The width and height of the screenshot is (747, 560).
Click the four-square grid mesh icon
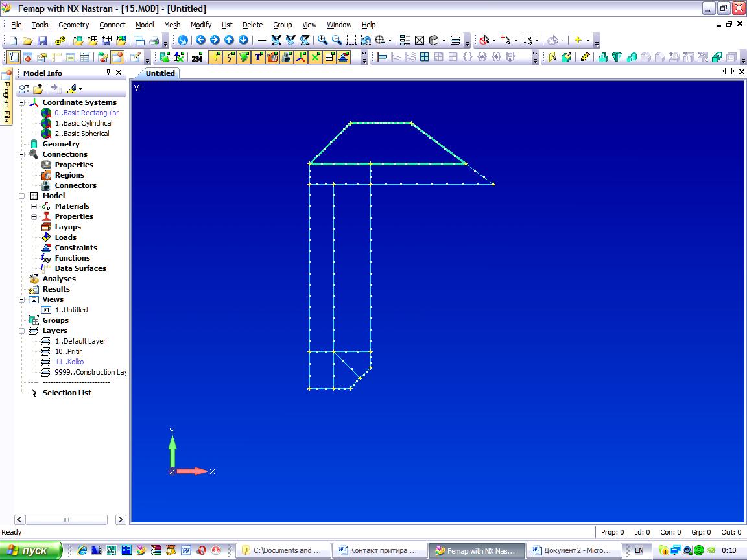[x=425, y=57]
